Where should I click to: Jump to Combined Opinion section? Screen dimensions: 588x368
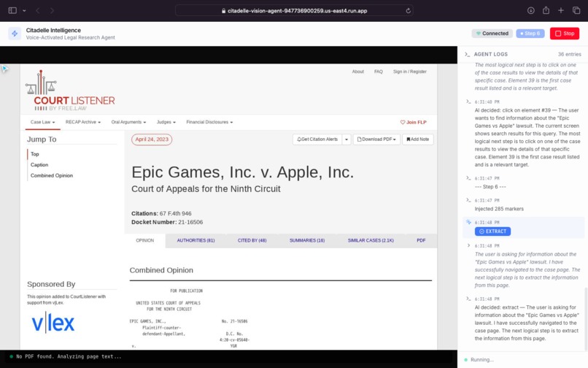(52, 175)
